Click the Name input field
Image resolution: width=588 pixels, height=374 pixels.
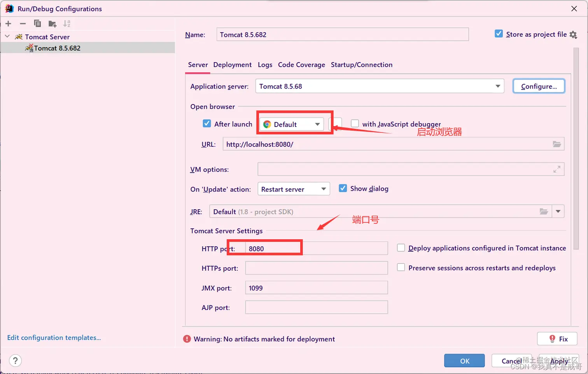[342, 35]
